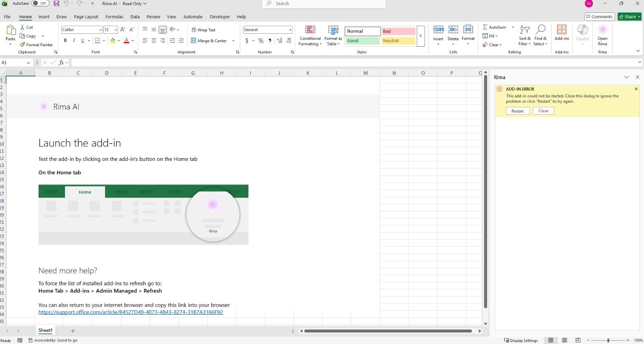
Task: Decrease font size with the small A icon
Action: pyautogui.click(x=132, y=30)
